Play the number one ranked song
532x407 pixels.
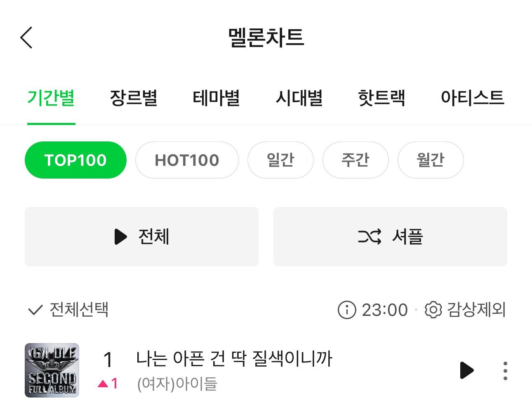coord(466,370)
